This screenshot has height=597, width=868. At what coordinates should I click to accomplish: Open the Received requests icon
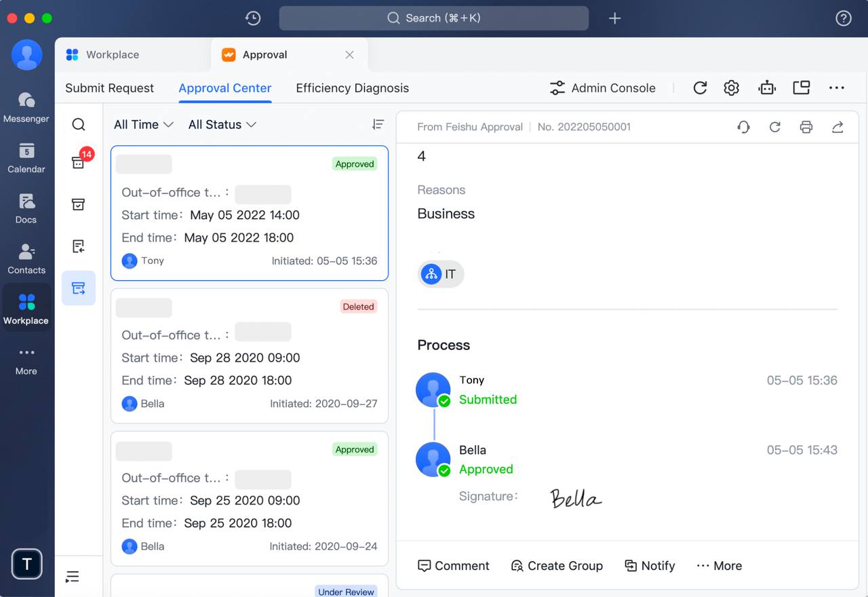click(x=79, y=246)
